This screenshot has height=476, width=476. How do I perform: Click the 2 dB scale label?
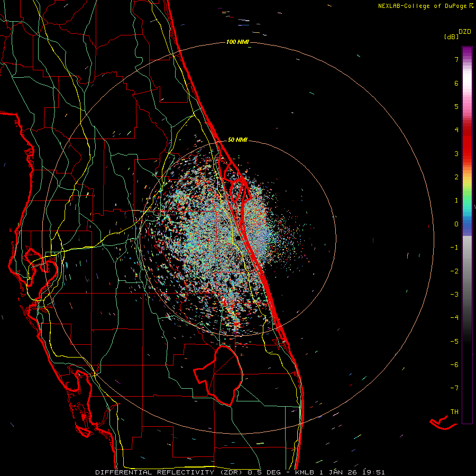click(x=456, y=177)
